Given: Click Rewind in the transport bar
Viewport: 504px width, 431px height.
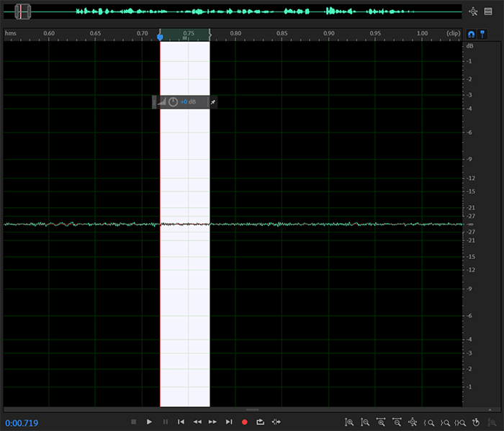Looking at the screenshot, I should click(197, 422).
